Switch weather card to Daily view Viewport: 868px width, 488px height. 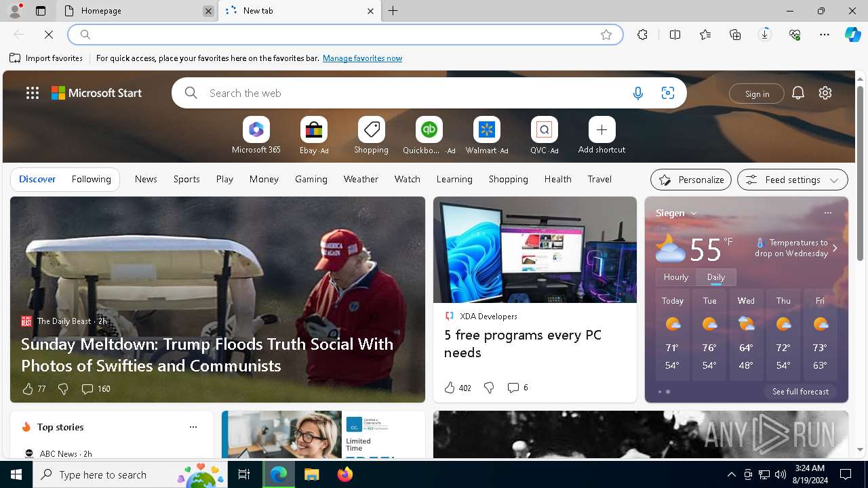pos(716,277)
